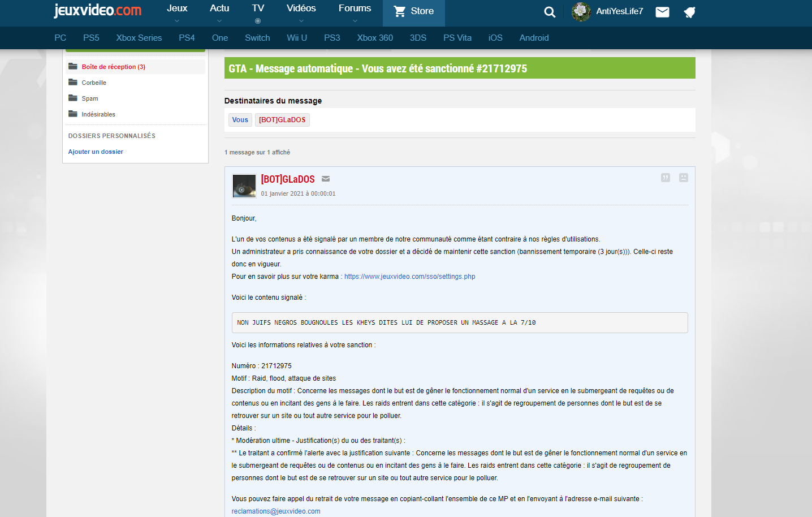The height and width of the screenshot is (517, 812).
Task: Open the karma settings.php link
Action: (409, 277)
